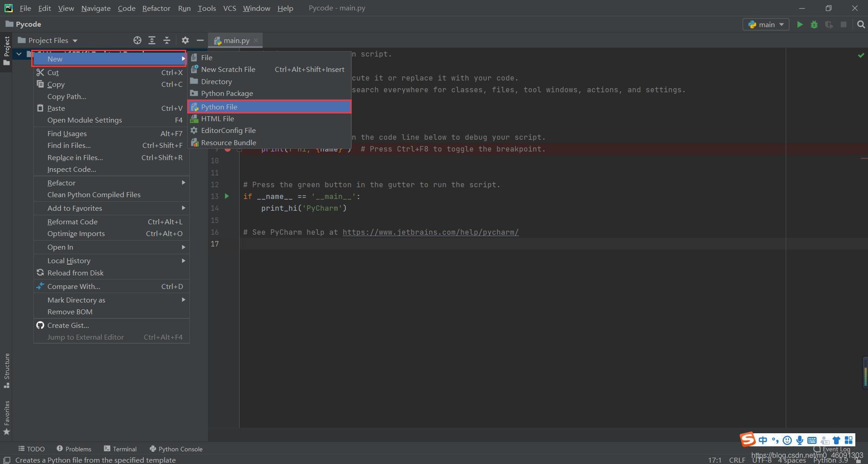
Task: Select opened file locate target icon
Action: (137, 40)
